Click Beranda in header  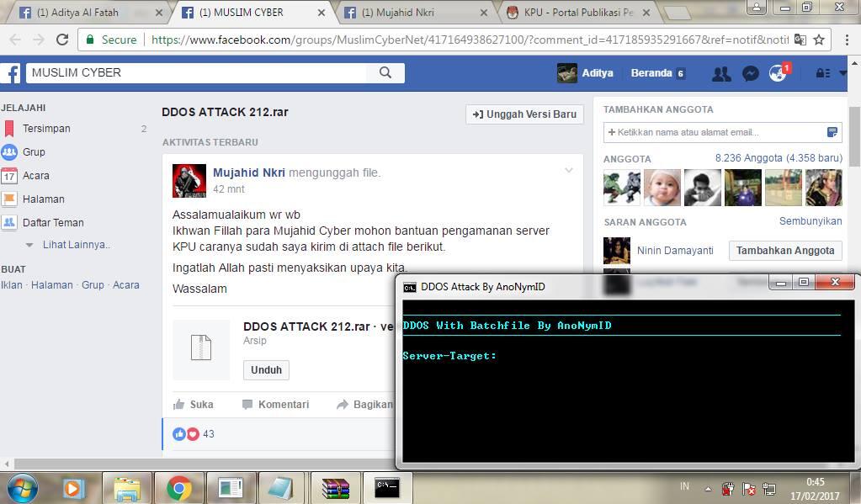click(651, 73)
